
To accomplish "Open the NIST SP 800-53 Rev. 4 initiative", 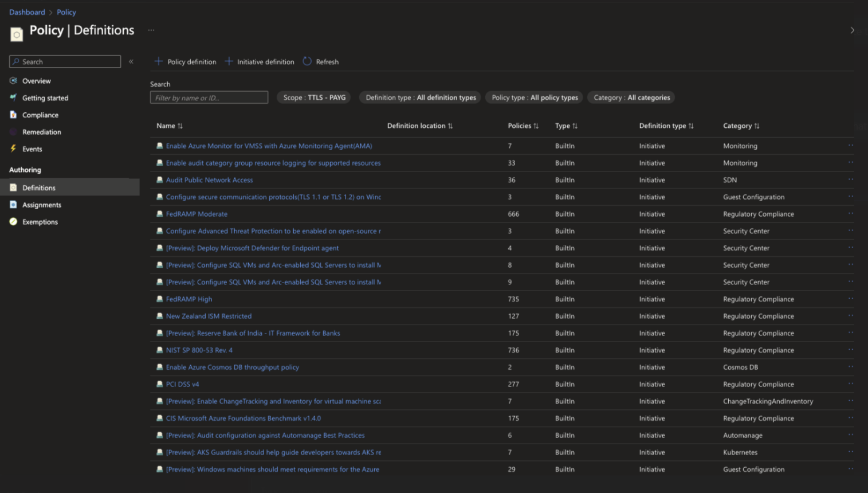I will [199, 350].
